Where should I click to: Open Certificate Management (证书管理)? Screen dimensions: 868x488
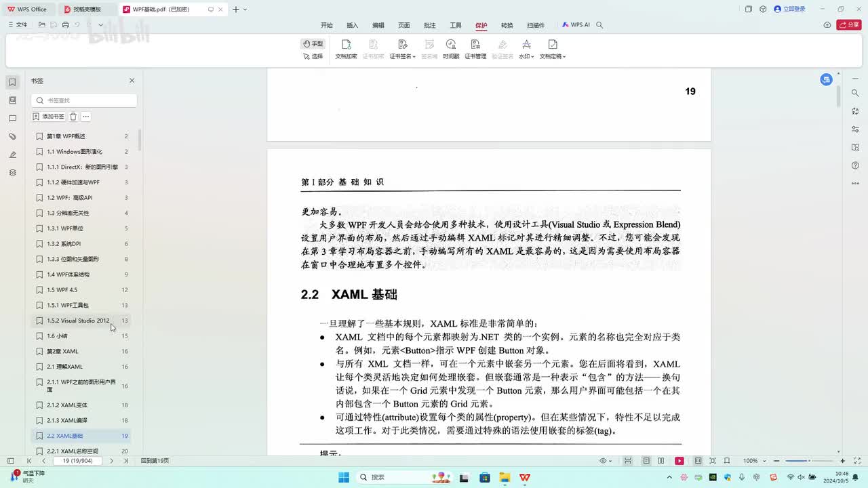click(x=475, y=49)
